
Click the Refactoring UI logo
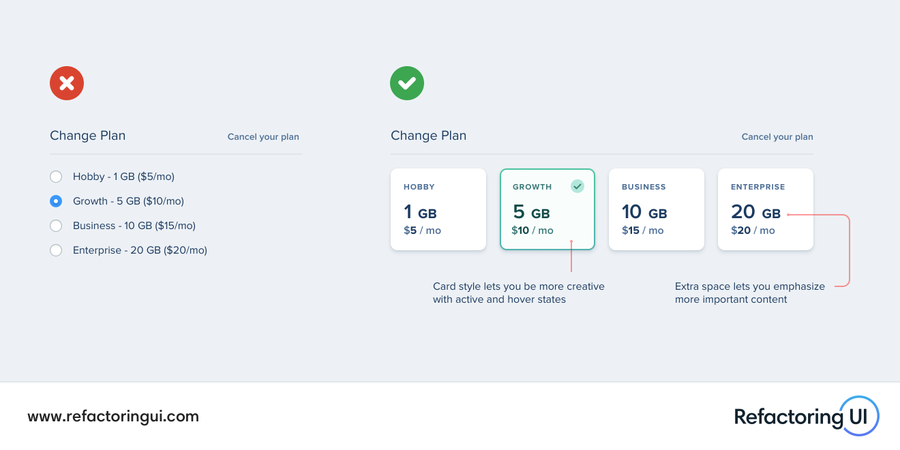806,416
